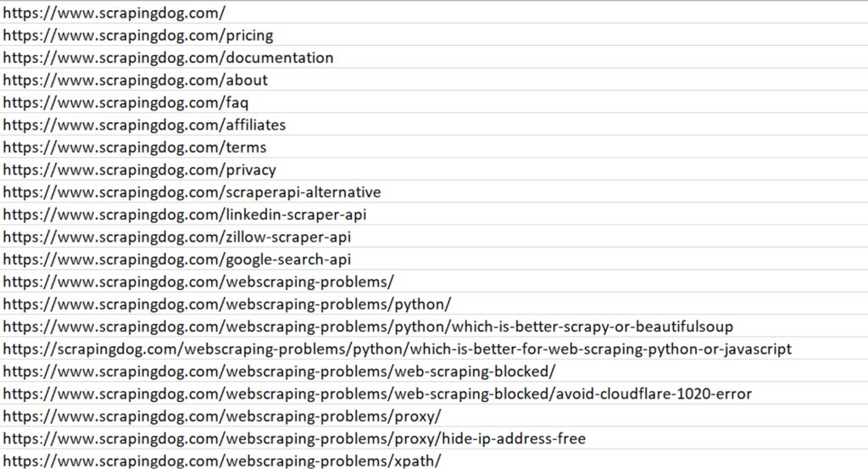This screenshot has height=469, width=868.
Task: Click the zillow-scraper-api URL cell
Action: point(176,237)
